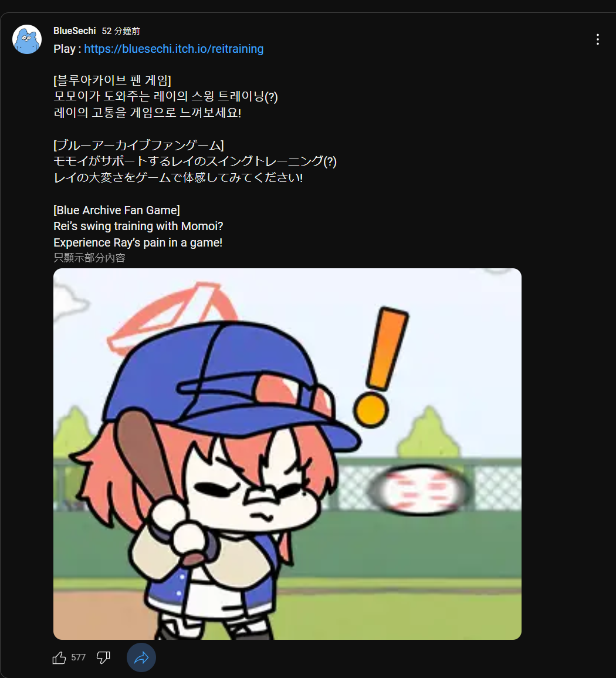Viewport: 616px width, 678px height.
Task: Open the post permalink '52 分鐘前'
Action: [x=121, y=31]
